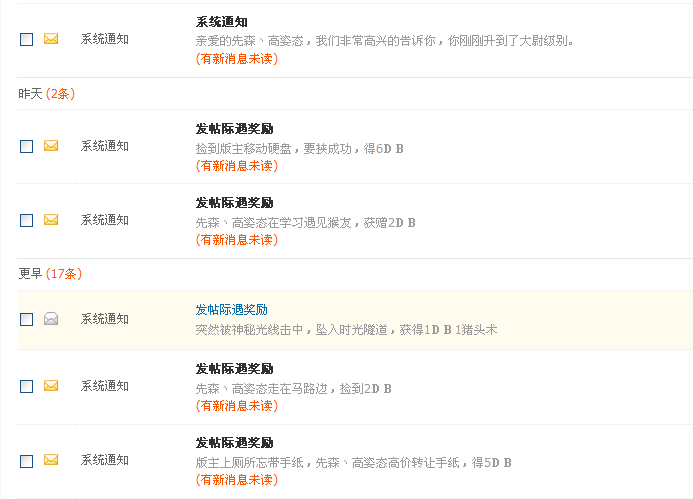Click unread envelope icon of the 得6D B message
The width and height of the screenshot is (693, 499).
pos(51,146)
